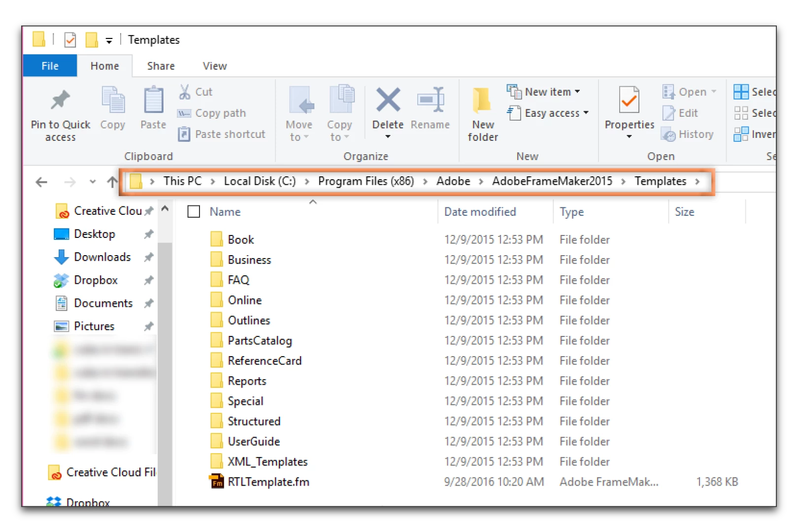Viewport: 798px width, 532px height.
Task: Click the Adobe breadcrumb
Action: click(x=453, y=181)
